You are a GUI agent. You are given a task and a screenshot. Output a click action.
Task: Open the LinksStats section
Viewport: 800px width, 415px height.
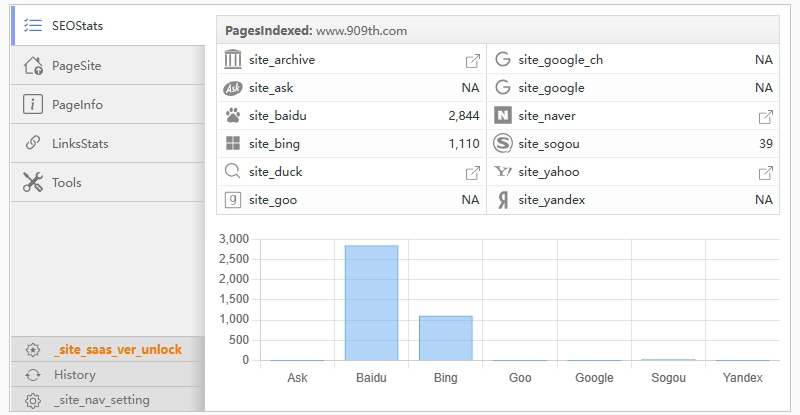point(80,144)
